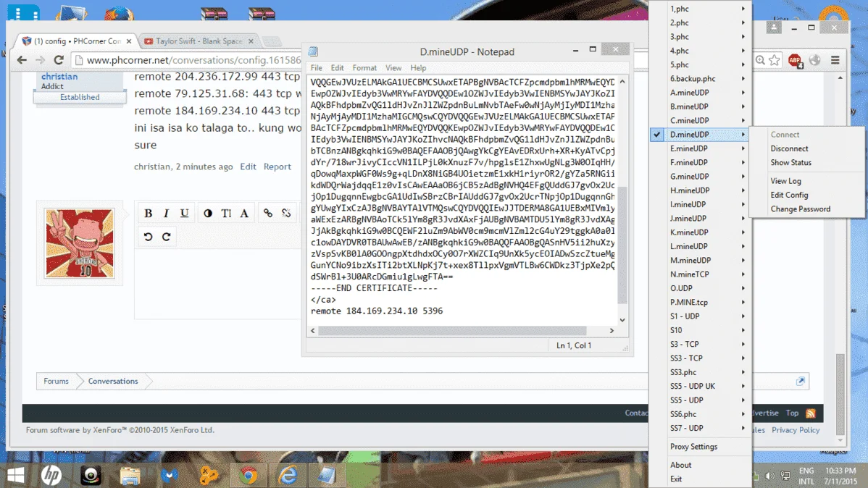
Task: Open Internet Explorer from the taskbar
Action: point(288,475)
